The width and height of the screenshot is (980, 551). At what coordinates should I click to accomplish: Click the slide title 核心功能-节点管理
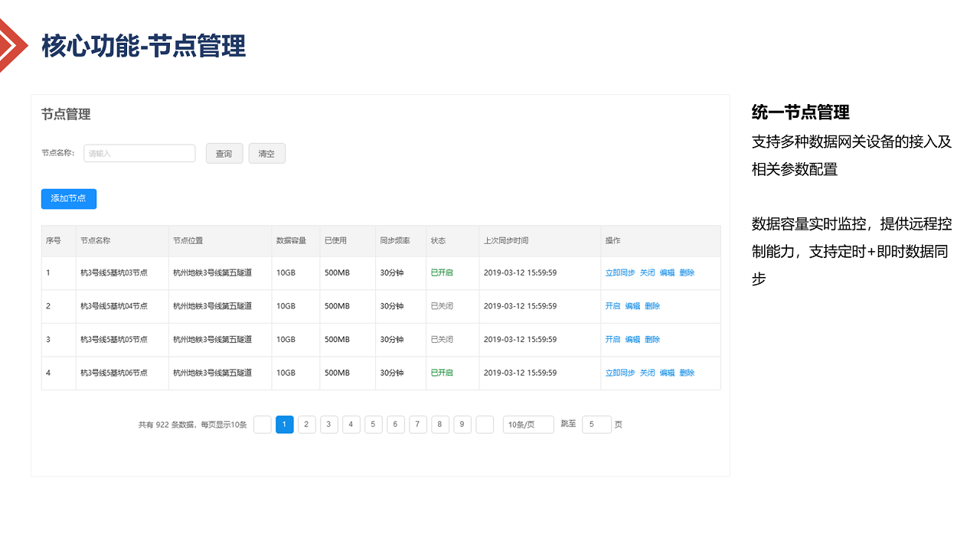(144, 46)
